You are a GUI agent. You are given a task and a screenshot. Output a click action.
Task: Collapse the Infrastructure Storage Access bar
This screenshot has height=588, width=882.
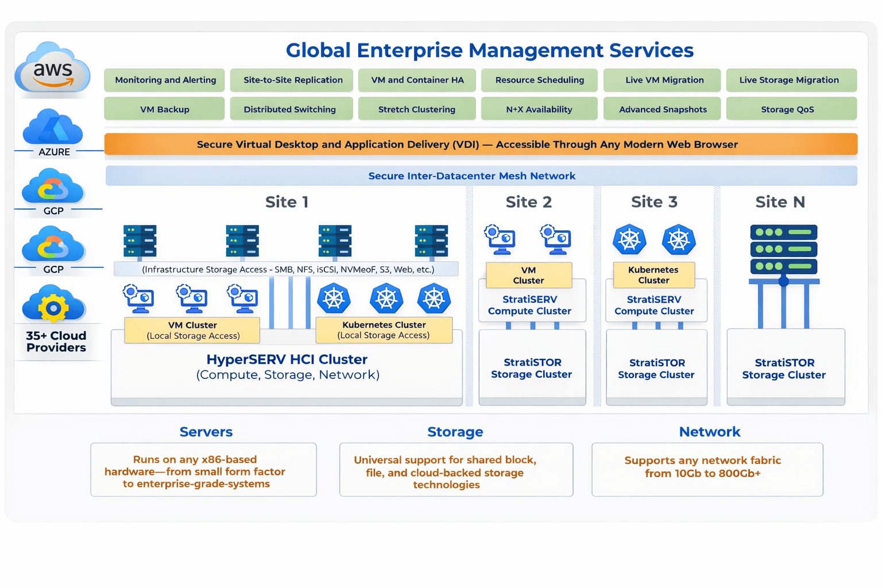coord(287,269)
